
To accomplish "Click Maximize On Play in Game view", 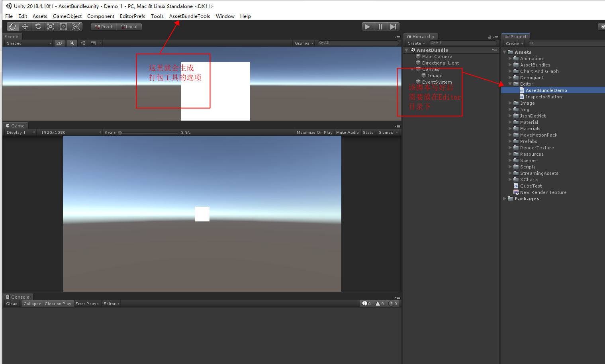I will [x=315, y=132].
